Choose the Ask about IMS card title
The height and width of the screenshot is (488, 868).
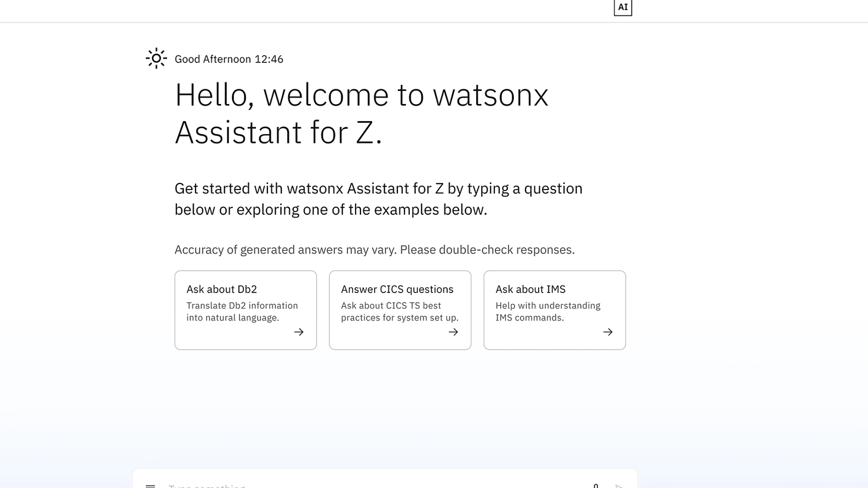[530, 289]
